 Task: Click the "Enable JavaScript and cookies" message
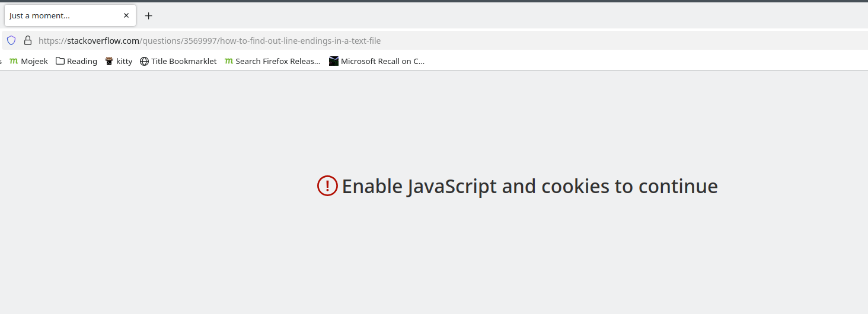coord(530,186)
